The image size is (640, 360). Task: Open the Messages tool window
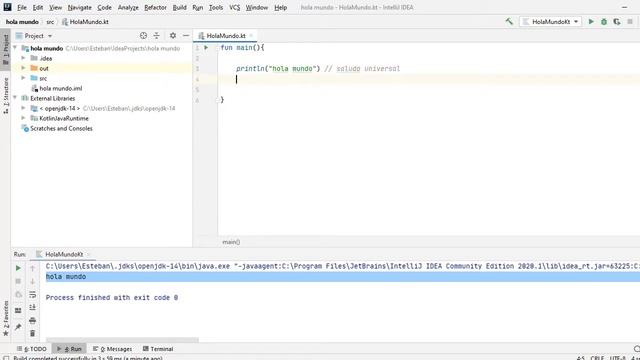(x=113, y=349)
